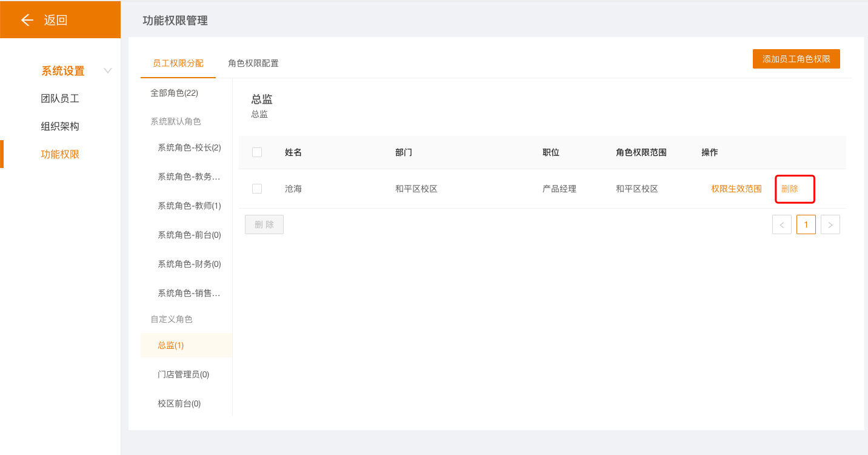Image resolution: width=868 pixels, height=455 pixels.
Task: Tick the select-all header checkbox
Action: point(257,152)
